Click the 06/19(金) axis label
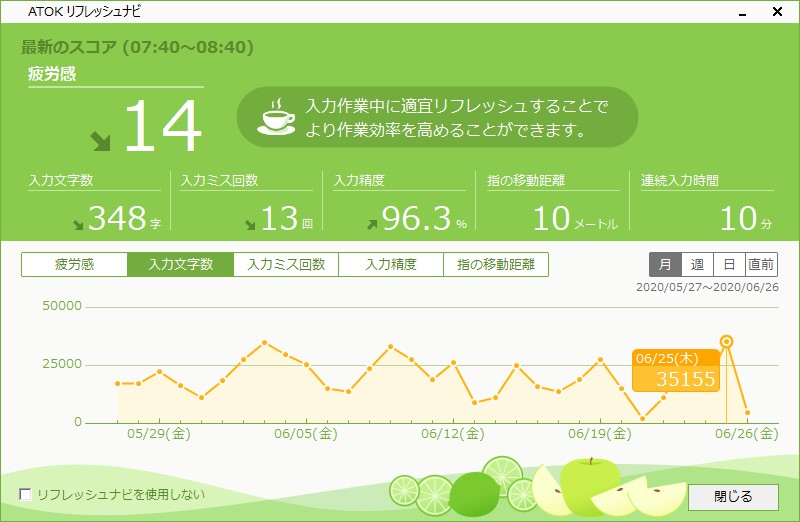 click(600, 434)
